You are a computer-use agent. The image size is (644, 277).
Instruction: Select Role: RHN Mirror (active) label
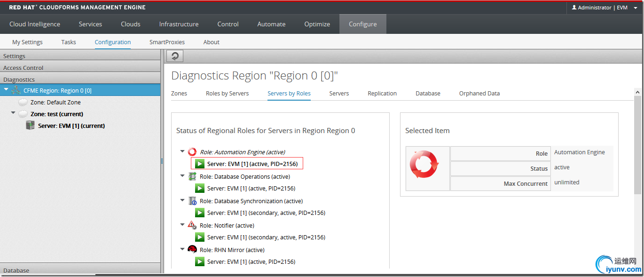coord(232,250)
